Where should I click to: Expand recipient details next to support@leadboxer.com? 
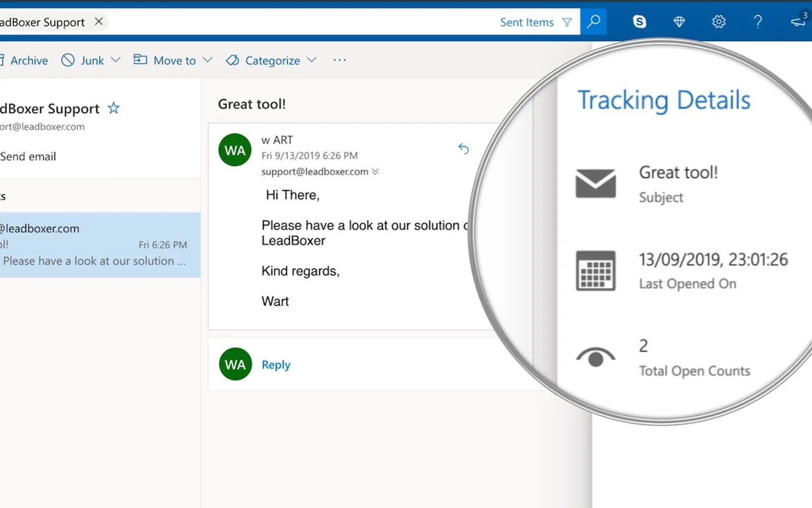[375, 172]
